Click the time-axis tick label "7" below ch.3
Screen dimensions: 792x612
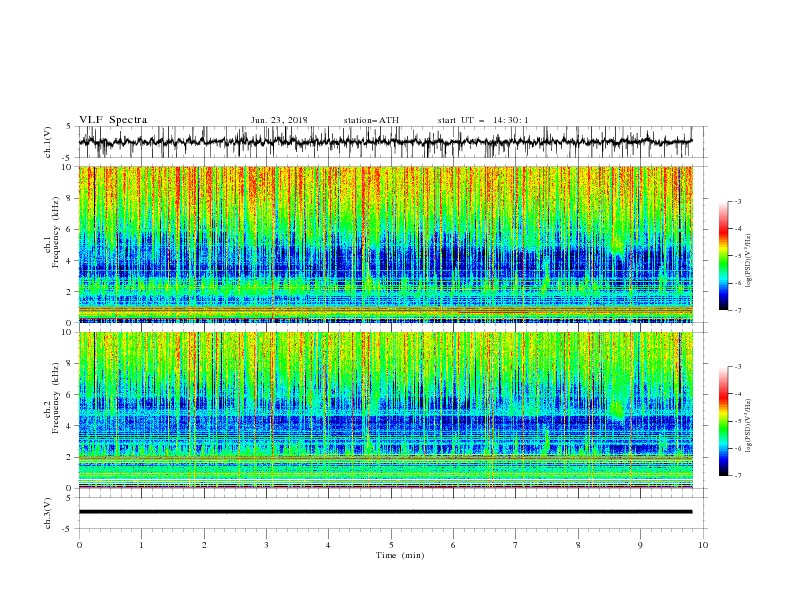click(x=516, y=545)
